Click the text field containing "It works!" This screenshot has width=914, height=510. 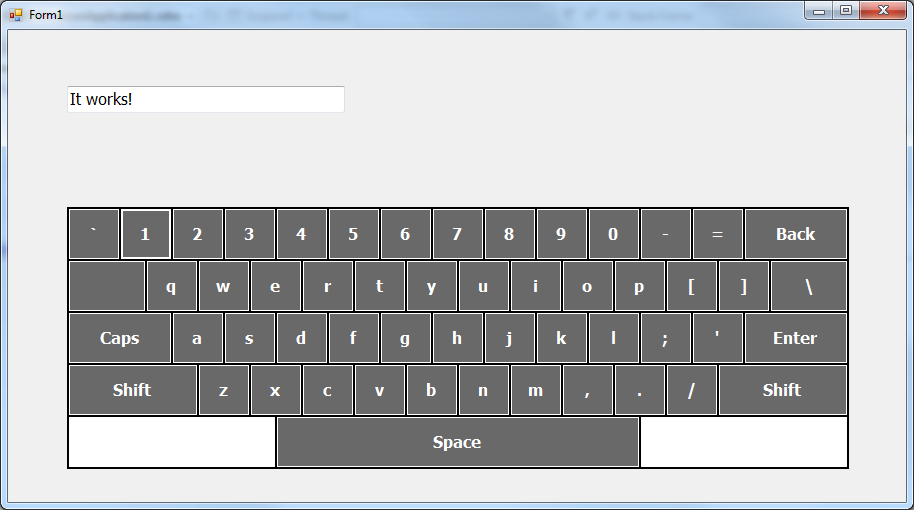coord(206,99)
